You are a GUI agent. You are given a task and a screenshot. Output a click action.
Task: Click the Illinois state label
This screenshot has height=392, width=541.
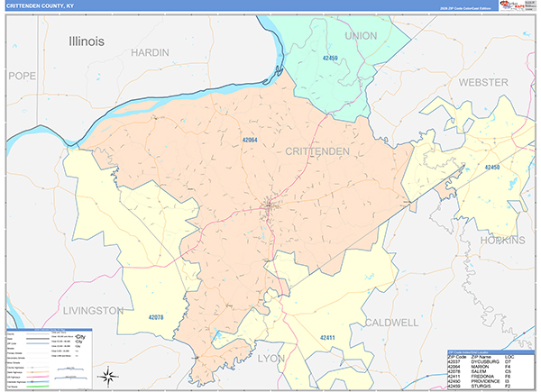click(87, 41)
